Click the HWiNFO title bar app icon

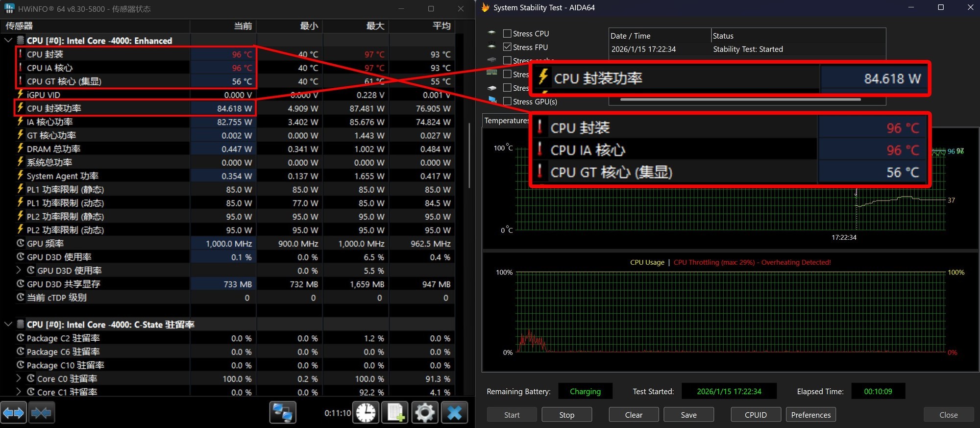point(9,8)
